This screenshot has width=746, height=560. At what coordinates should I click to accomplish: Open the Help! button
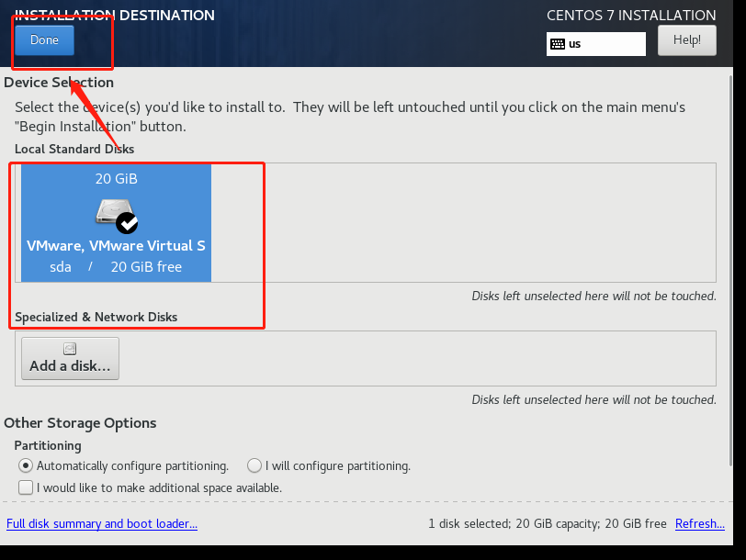[x=686, y=40]
